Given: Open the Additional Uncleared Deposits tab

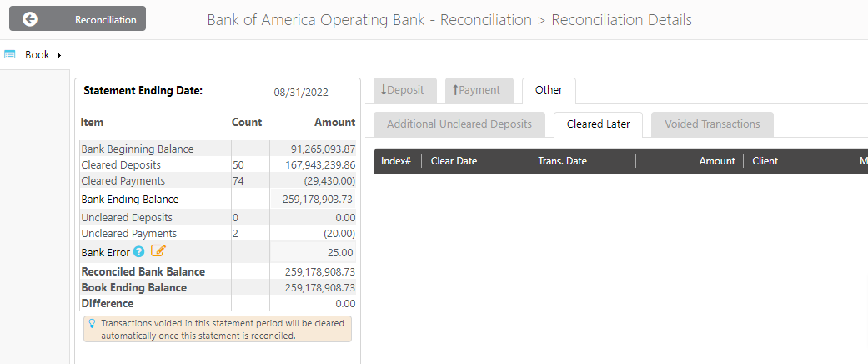Looking at the screenshot, I should click(x=459, y=124).
